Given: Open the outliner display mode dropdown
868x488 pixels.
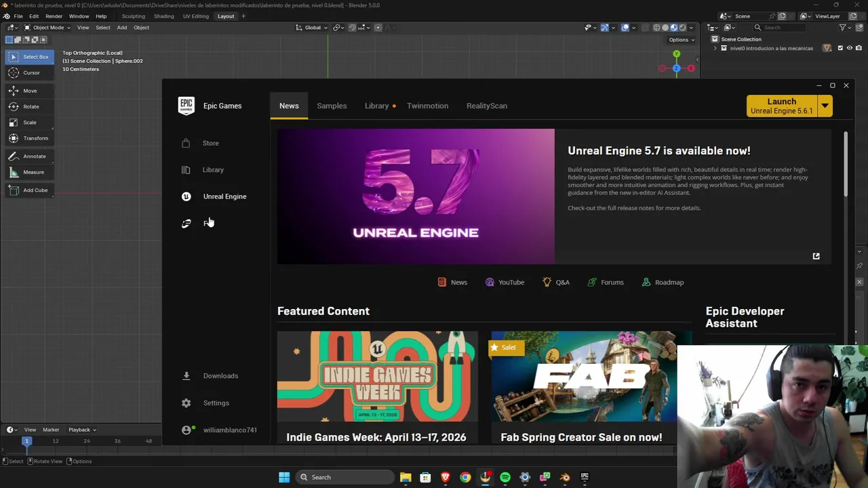Looking at the screenshot, I should click(730, 28).
